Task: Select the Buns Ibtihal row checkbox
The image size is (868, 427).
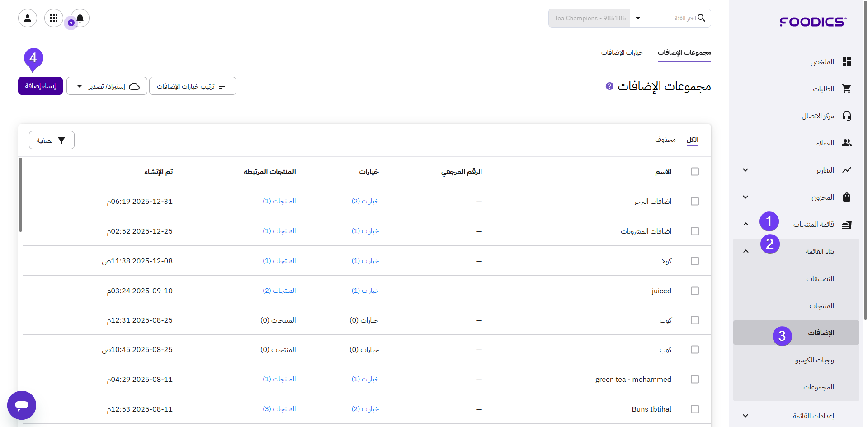Action: pos(695,409)
